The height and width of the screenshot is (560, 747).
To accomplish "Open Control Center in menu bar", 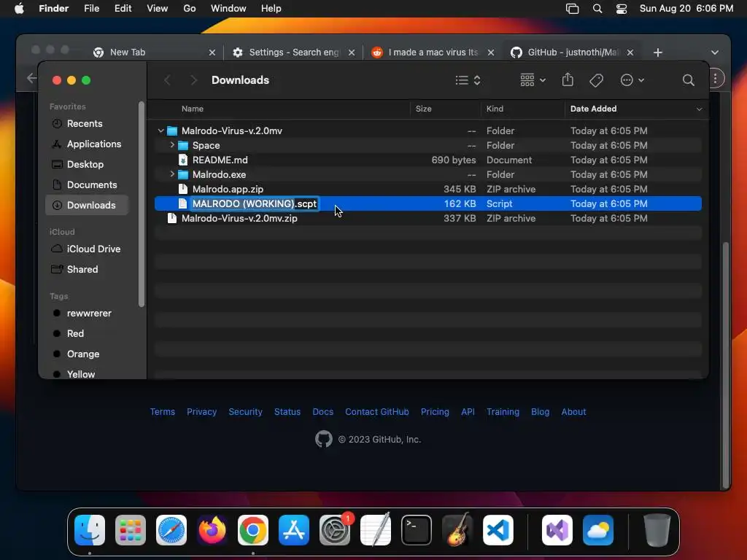I will [x=622, y=9].
